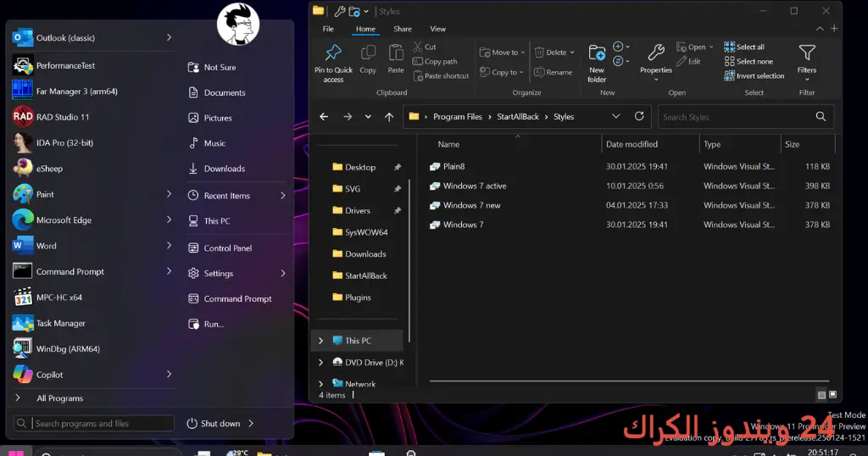Click the search magnifier in Explorer
This screenshot has height=456, width=868.
click(x=821, y=116)
